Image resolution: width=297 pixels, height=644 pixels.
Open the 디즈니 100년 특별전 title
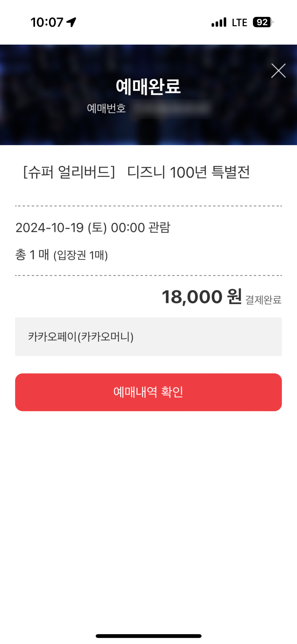(x=188, y=172)
